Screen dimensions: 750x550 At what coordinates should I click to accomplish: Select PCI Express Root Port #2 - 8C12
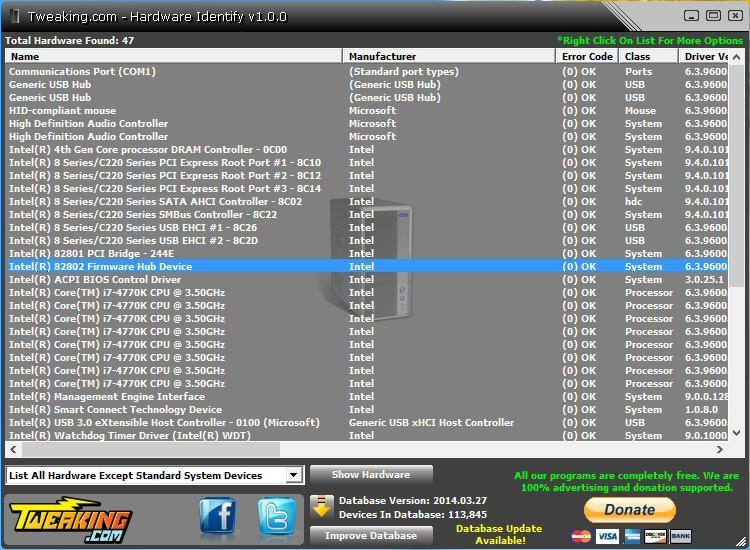(367, 176)
